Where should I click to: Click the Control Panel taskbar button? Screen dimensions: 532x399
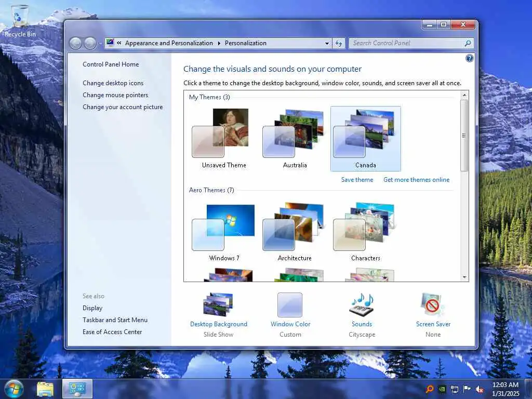point(77,389)
